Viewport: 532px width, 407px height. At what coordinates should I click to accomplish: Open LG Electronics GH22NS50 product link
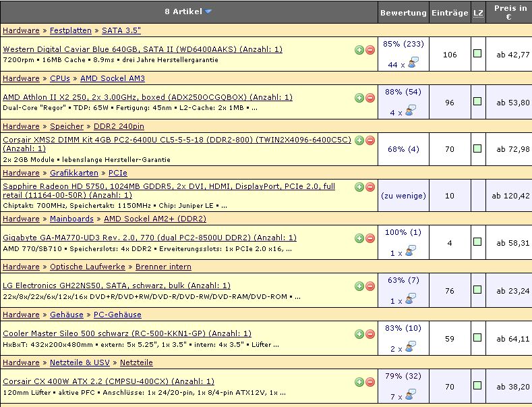(x=117, y=286)
